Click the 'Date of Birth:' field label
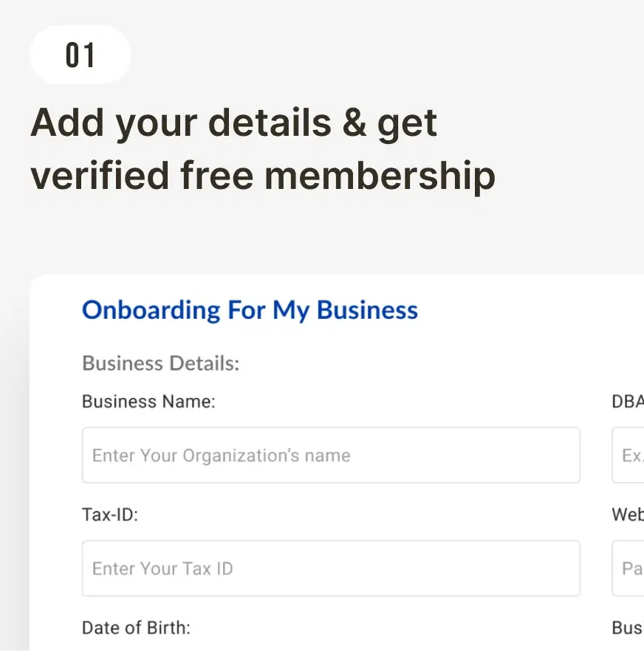Viewport: 644px width, 651px height. click(136, 628)
